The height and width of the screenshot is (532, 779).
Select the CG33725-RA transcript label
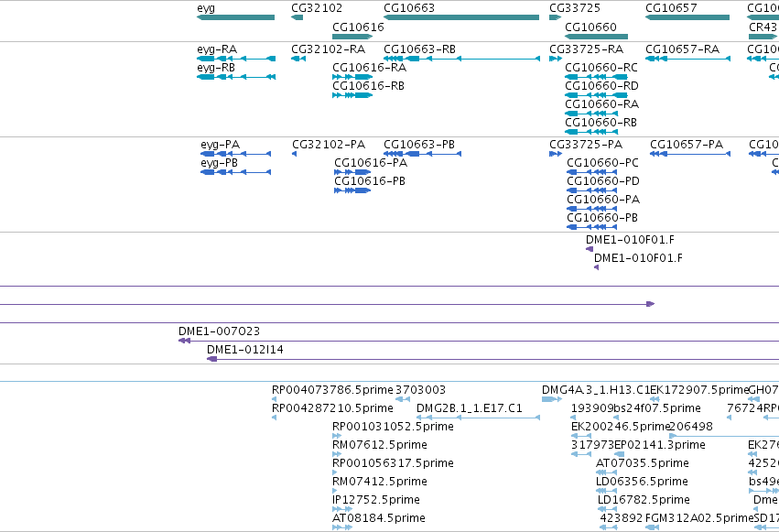[x=586, y=49]
